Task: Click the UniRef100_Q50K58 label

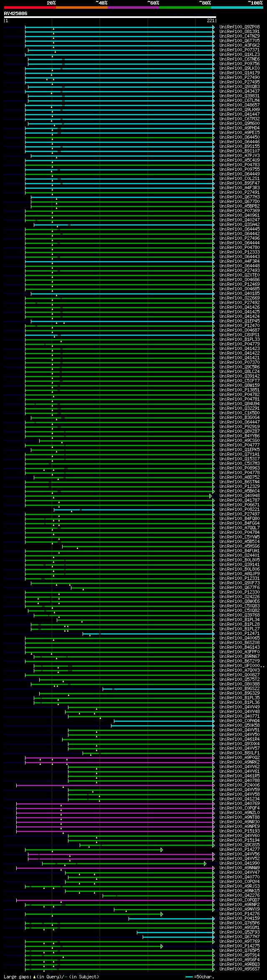Action: coord(239,725)
